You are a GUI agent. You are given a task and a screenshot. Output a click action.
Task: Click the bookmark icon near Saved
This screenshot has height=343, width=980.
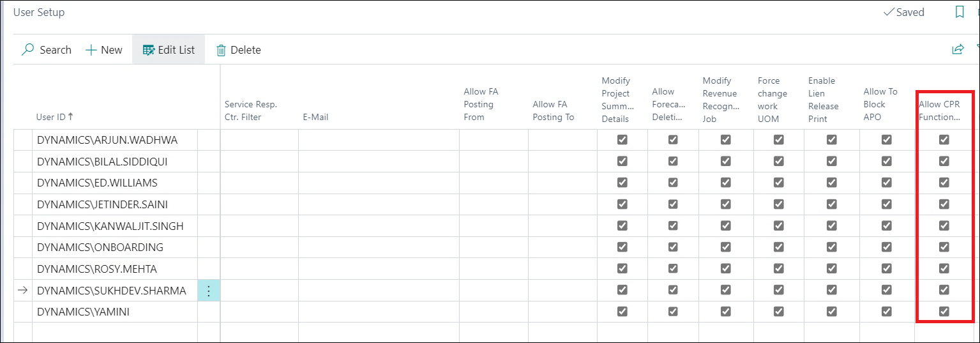[960, 12]
